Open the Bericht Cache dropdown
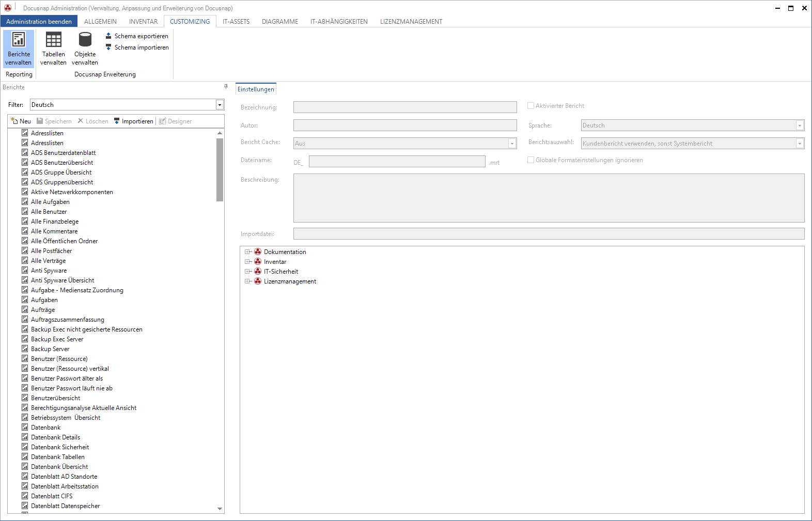The width and height of the screenshot is (812, 521). [x=512, y=144]
